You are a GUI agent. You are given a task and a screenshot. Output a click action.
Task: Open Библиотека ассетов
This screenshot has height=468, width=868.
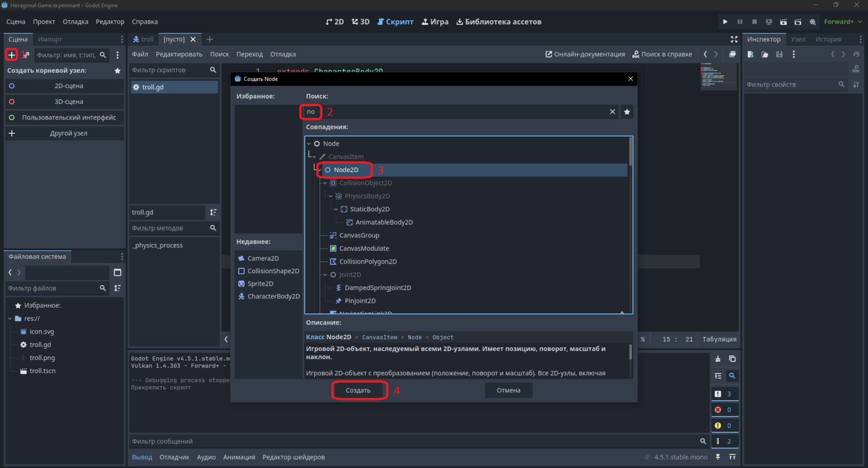pos(498,22)
